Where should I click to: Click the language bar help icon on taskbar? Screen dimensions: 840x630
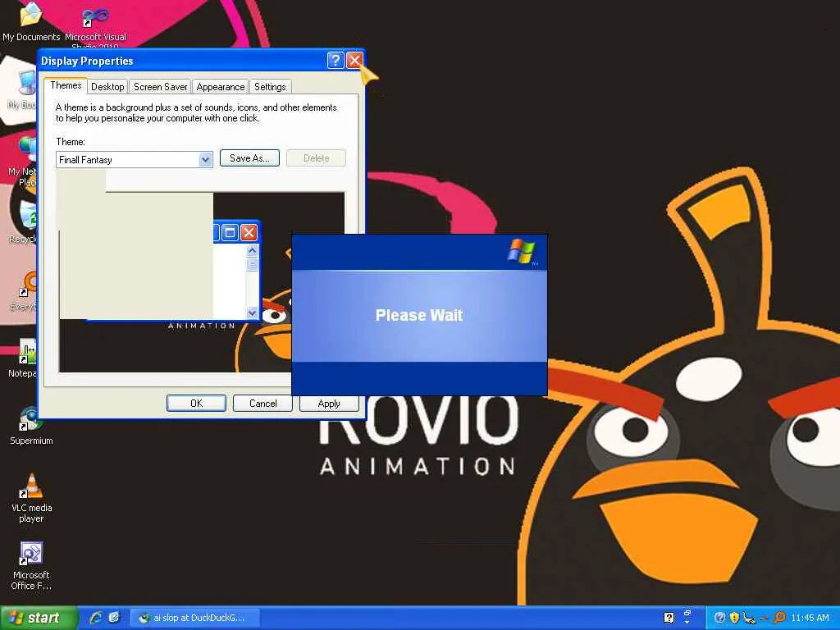669,618
